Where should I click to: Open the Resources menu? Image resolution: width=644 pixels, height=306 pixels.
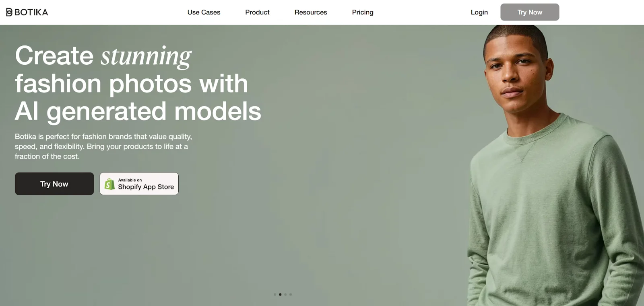point(311,12)
